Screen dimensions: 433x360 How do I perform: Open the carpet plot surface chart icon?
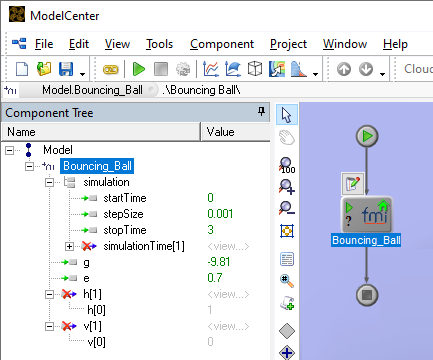[233, 69]
